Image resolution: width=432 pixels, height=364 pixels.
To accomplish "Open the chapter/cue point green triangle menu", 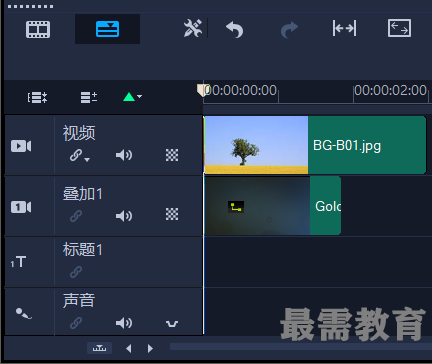I will (x=132, y=97).
